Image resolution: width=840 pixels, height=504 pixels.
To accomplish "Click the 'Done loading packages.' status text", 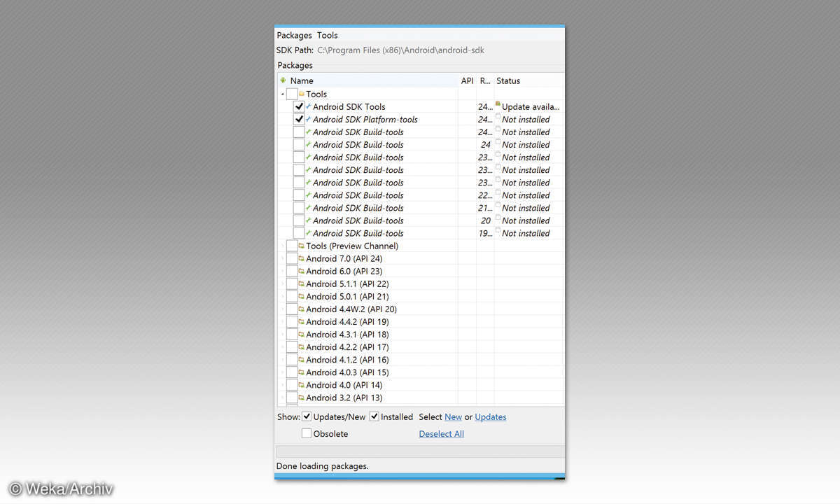I will (322, 465).
